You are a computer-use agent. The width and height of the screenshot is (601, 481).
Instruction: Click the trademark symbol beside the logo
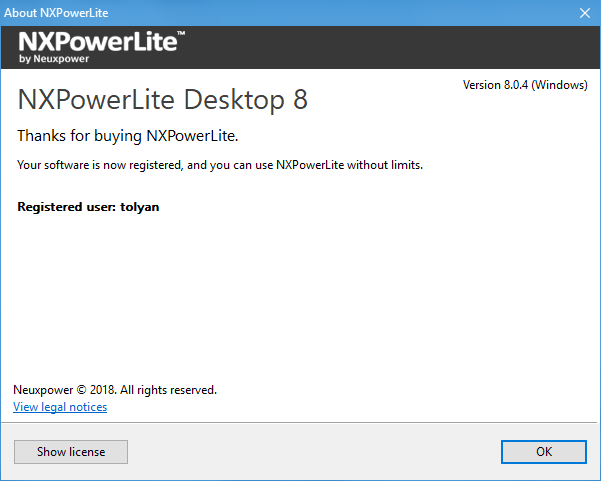pos(181,34)
